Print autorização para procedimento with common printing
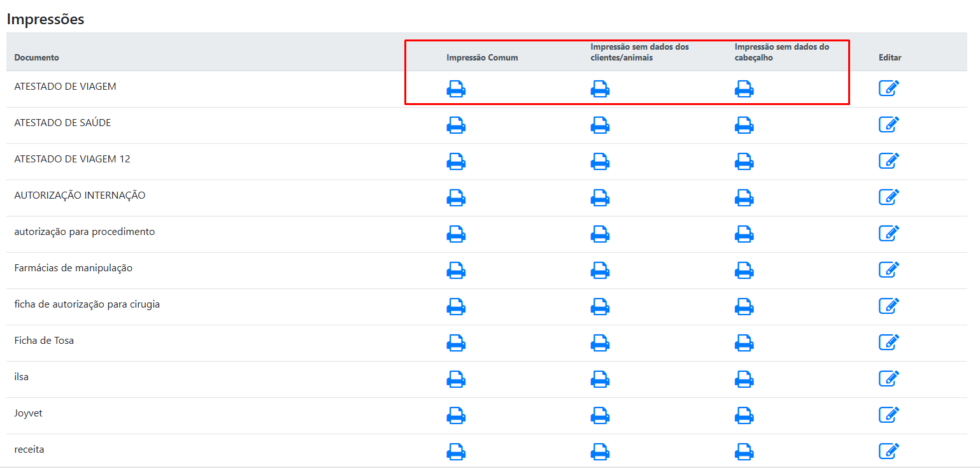 tap(456, 234)
